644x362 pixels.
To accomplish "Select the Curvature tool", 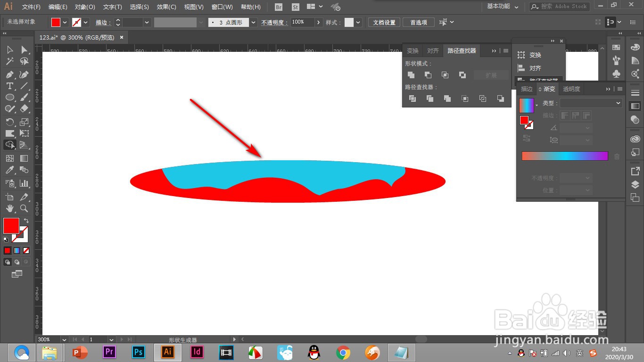I will click(24, 74).
